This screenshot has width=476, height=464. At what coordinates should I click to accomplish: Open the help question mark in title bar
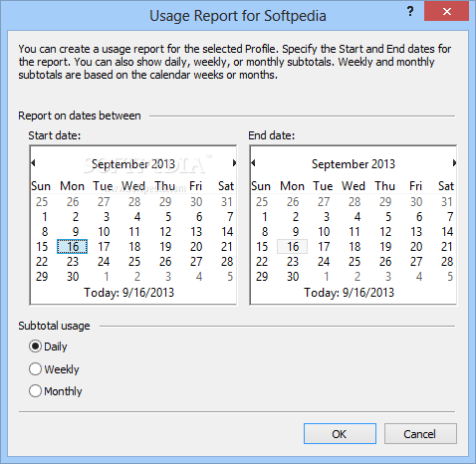coord(410,12)
